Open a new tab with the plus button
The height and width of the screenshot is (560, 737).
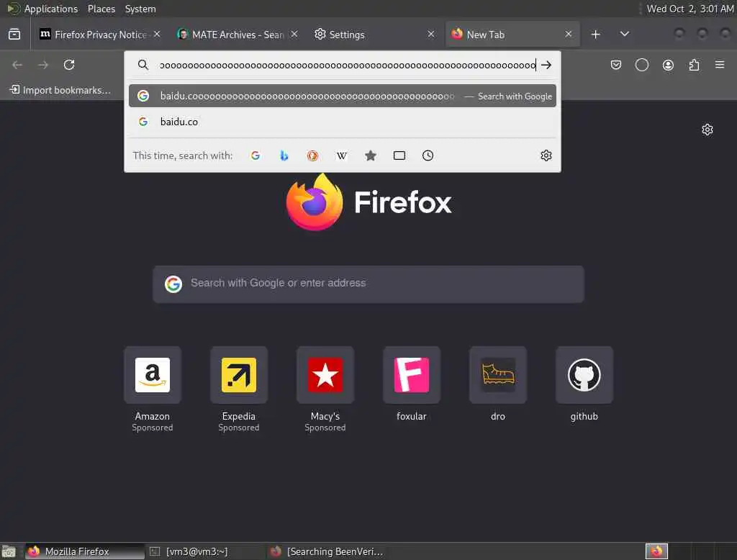[x=595, y=35]
